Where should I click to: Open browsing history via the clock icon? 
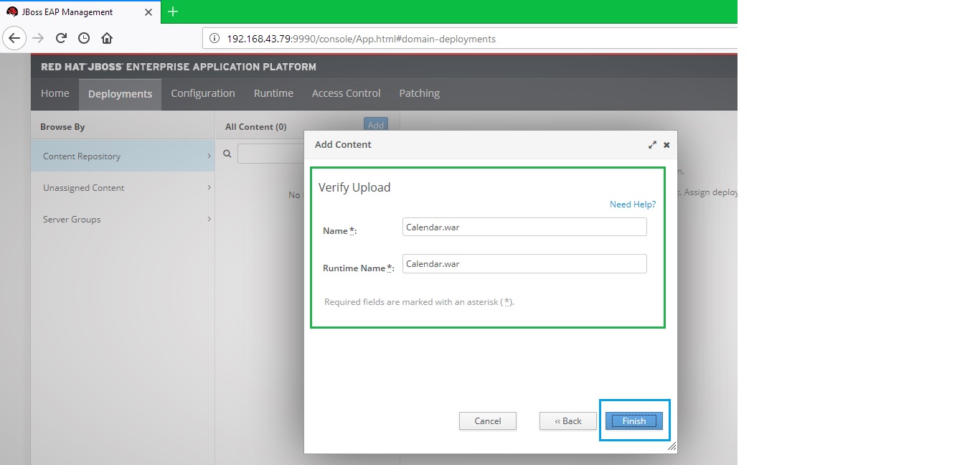pos(84,38)
